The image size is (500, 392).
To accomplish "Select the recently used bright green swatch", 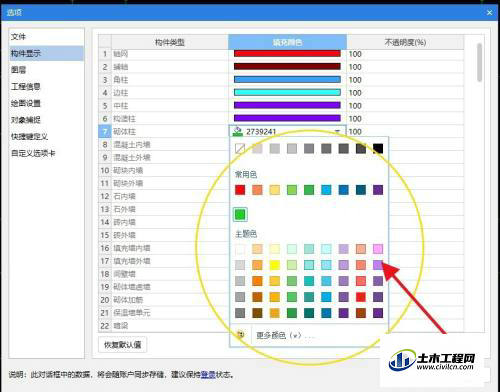I will pos(240,214).
